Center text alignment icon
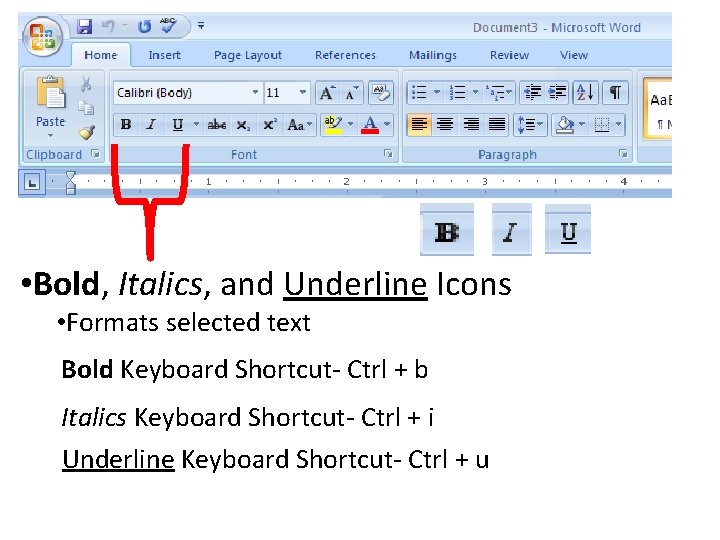 pyautogui.click(x=444, y=124)
